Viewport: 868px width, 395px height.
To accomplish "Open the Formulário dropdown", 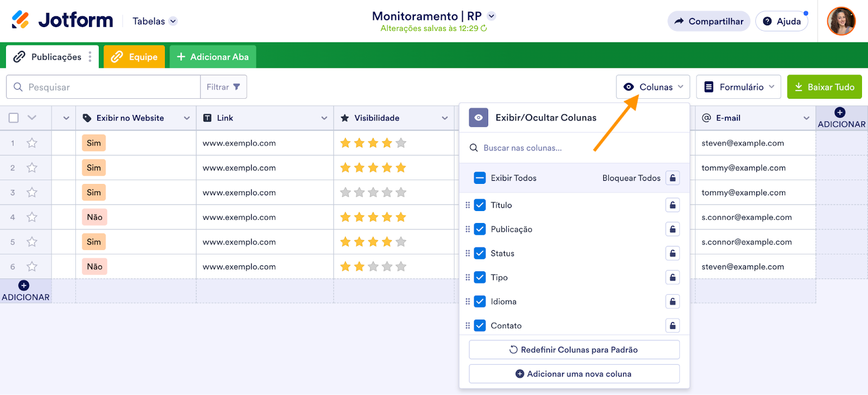I will (738, 87).
